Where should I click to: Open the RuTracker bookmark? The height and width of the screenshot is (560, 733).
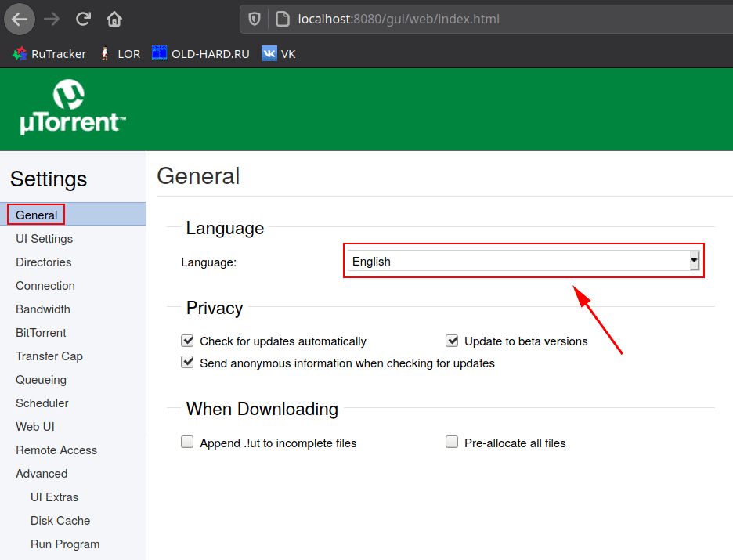click(50, 54)
